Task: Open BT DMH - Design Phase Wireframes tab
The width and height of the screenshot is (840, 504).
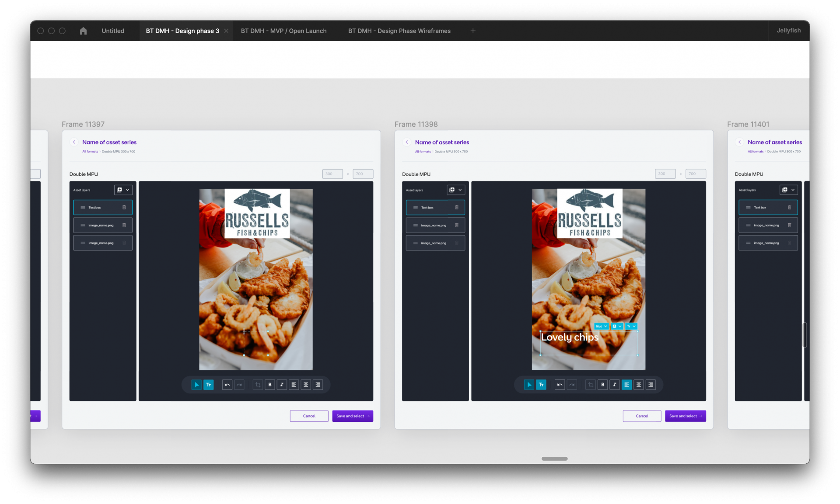Action: coord(399,31)
